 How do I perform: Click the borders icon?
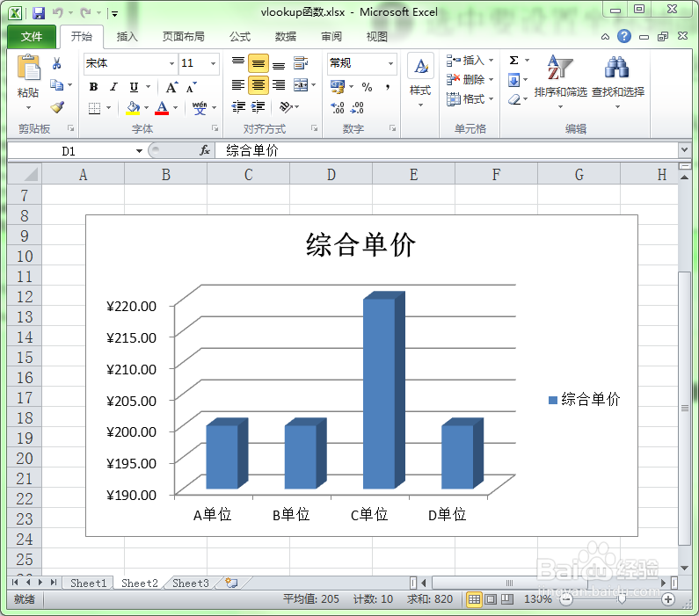[94, 108]
